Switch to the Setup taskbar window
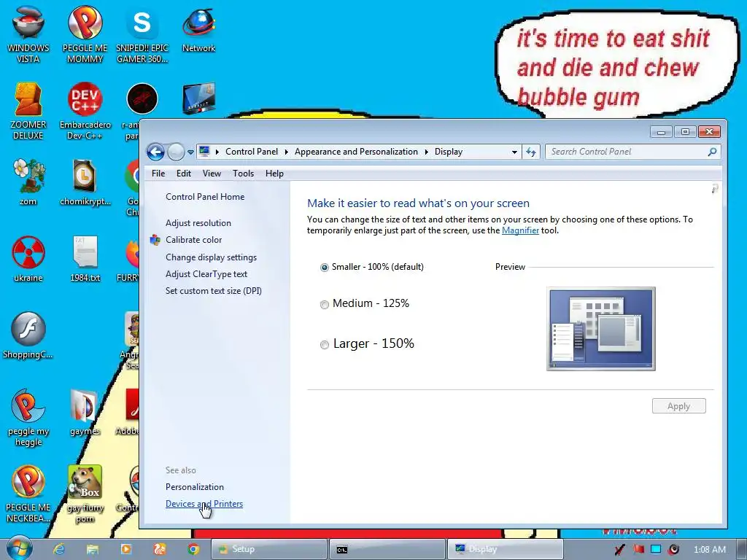The width and height of the screenshot is (747, 560). (269, 549)
